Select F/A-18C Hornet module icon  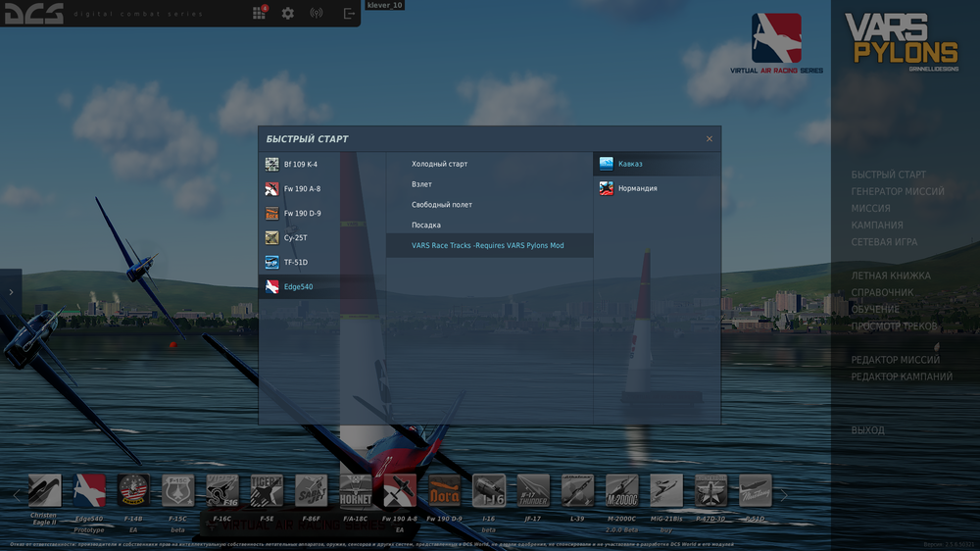click(355, 490)
